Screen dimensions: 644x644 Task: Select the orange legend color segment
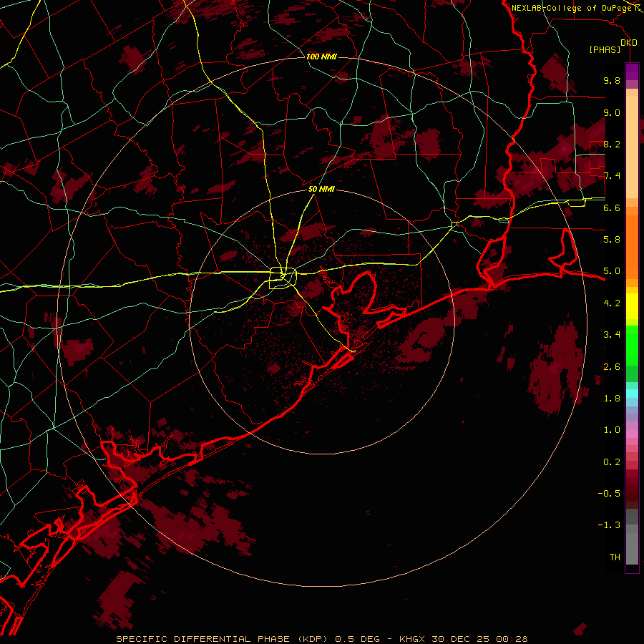(x=632, y=246)
